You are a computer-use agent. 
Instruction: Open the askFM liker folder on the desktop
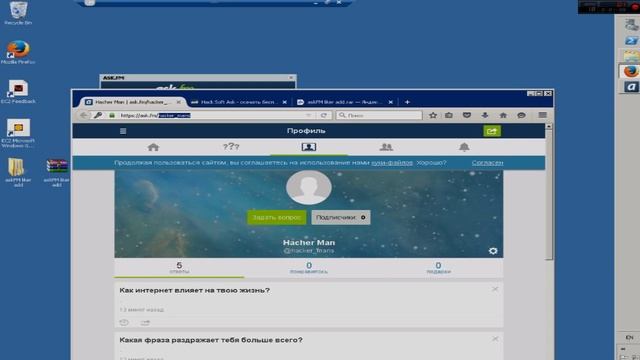tap(18, 171)
